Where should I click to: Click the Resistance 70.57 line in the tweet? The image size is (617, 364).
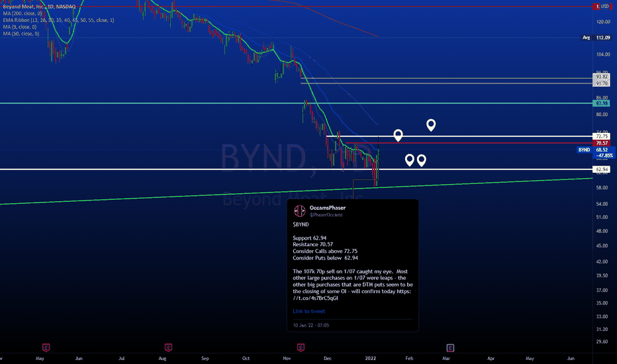tap(313, 244)
